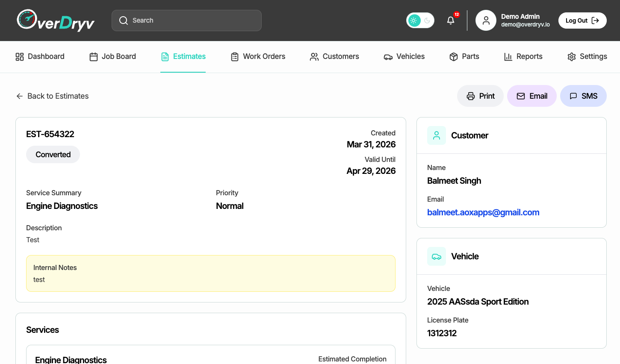The height and width of the screenshot is (364, 620).
Task: Open the Reports tab
Action: click(x=523, y=56)
